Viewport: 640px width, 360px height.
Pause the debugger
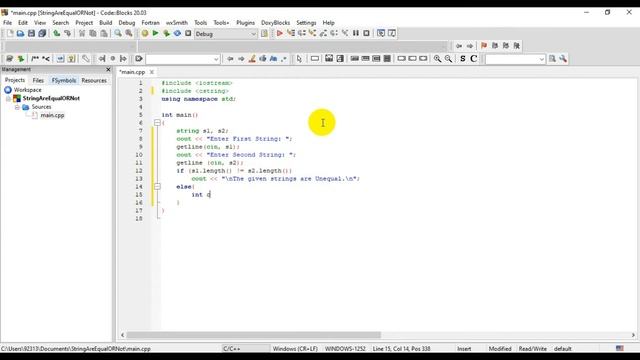pos(356,33)
